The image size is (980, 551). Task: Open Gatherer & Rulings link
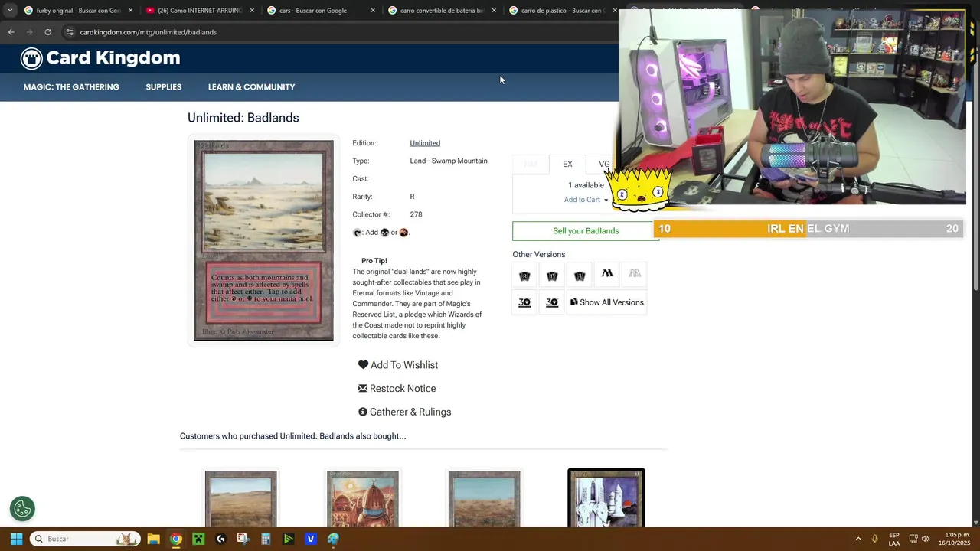[x=404, y=412]
